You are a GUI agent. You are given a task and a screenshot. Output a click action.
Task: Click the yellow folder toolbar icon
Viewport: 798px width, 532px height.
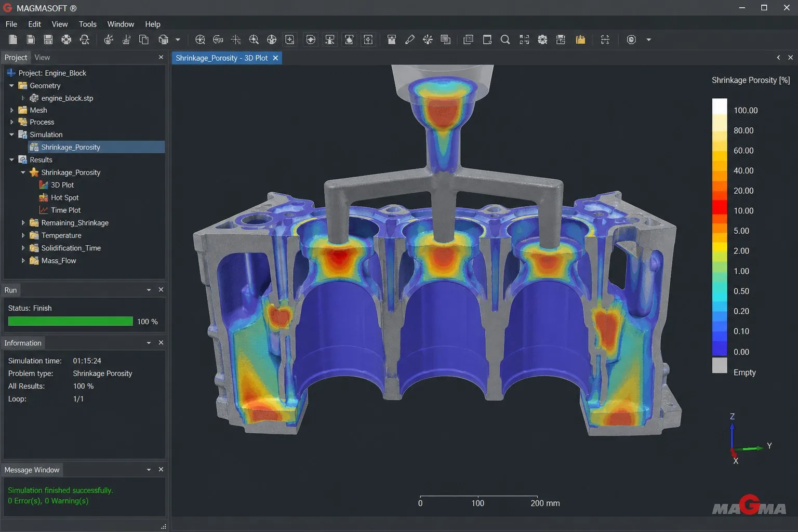[580, 39]
